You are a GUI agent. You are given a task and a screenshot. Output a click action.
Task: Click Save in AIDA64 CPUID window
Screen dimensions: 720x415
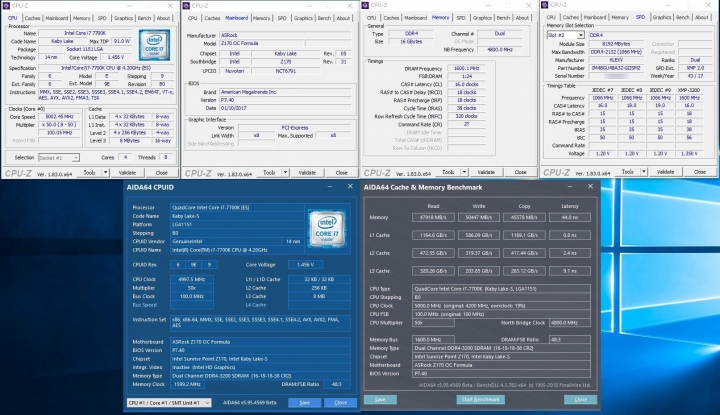(x=304, y=403)
